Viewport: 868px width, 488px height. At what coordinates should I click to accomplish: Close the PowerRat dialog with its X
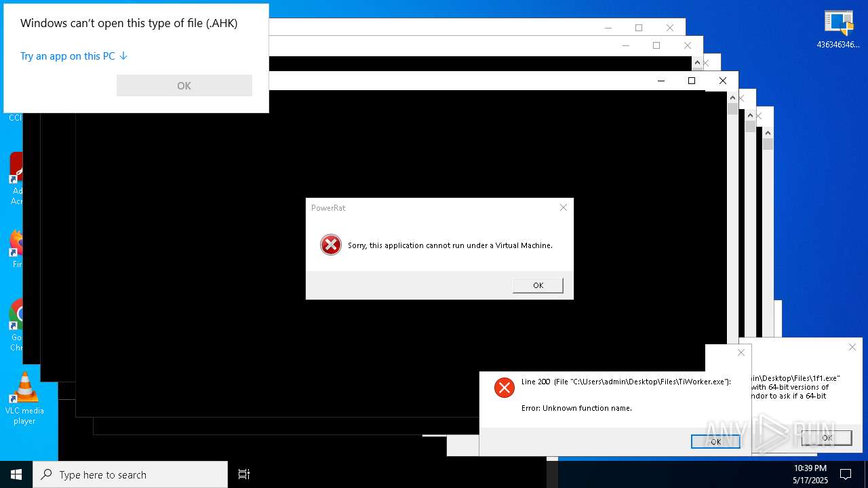[x=563, y=207]
